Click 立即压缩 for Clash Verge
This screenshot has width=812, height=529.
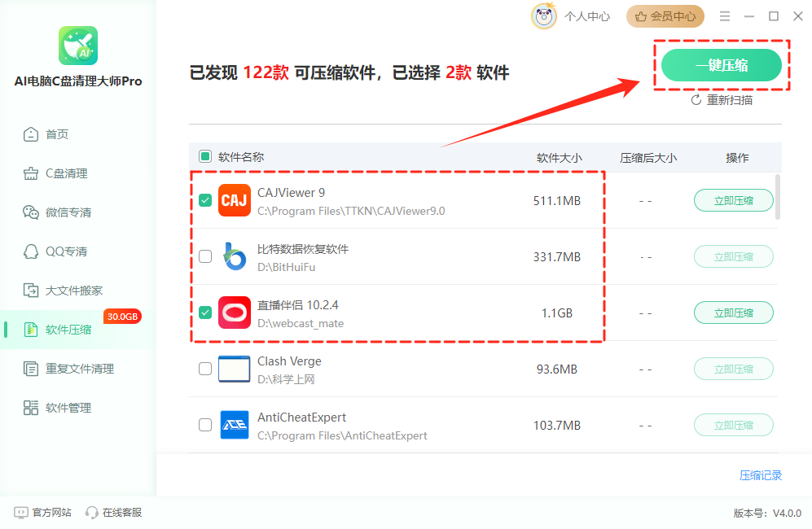point(734,369)
